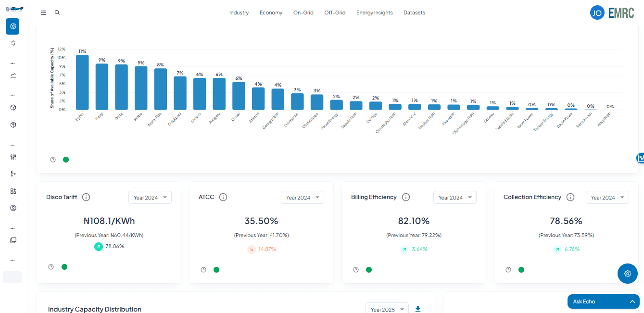Viewport: 644px width, 313px height.
Task: Toggle the green status dot on Disco Tariff card
Action: click(x=64, y=266)
